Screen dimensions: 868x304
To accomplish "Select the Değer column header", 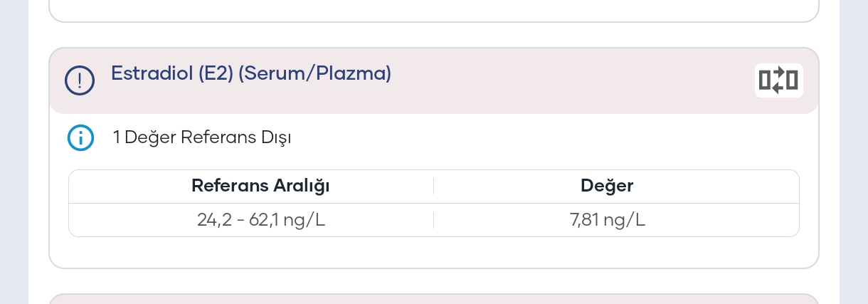I will (x=607, y=186).
